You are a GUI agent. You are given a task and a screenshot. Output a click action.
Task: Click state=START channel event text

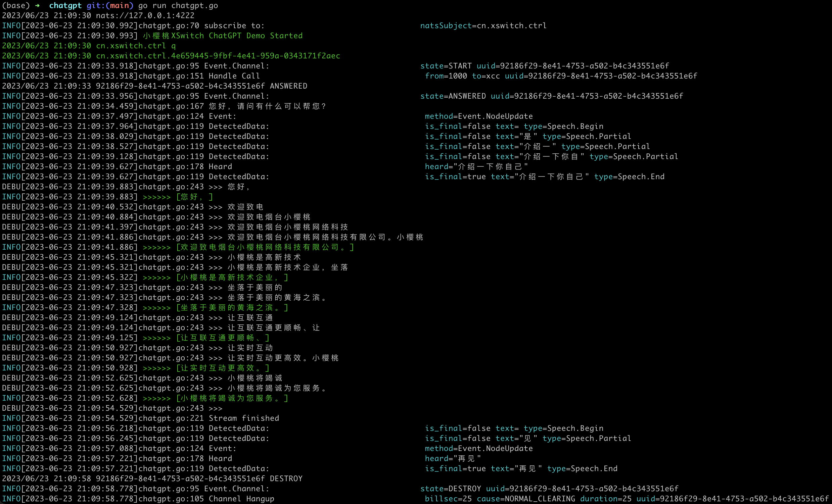446,66
